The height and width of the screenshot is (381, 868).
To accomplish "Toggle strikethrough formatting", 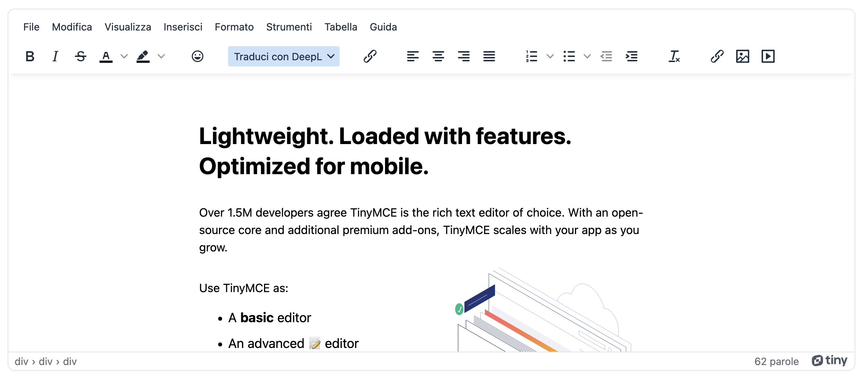I will [81, 56].
